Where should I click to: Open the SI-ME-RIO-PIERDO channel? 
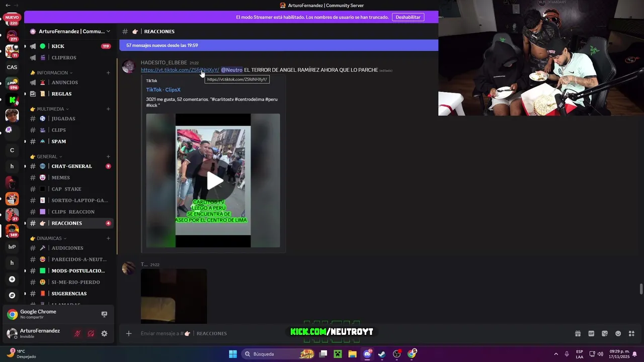tap(70, 282)
